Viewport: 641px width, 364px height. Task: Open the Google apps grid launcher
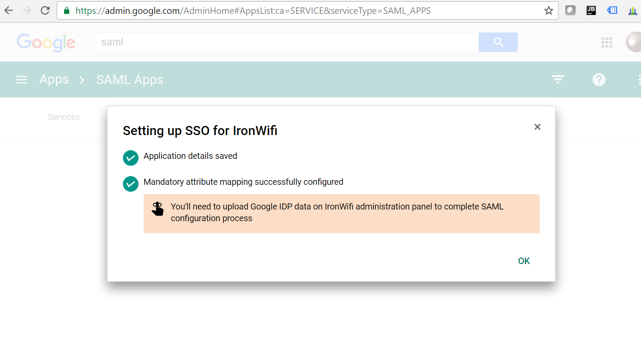coord(607,42)
